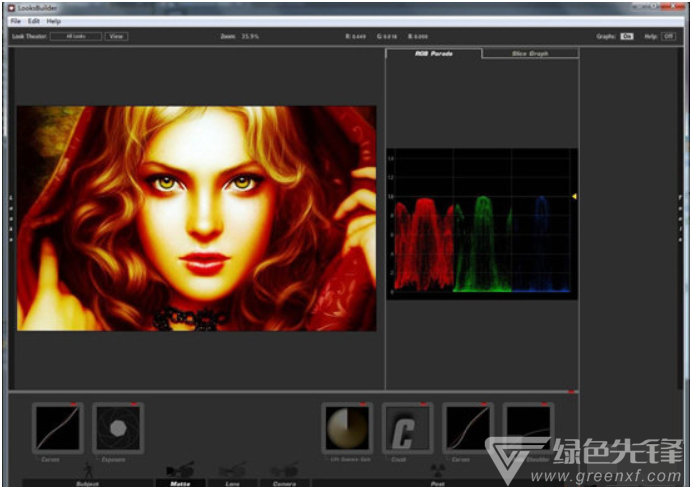Disable the Crush tool red indicator
Screen dimensions: 692x490
tap(424, 404)
